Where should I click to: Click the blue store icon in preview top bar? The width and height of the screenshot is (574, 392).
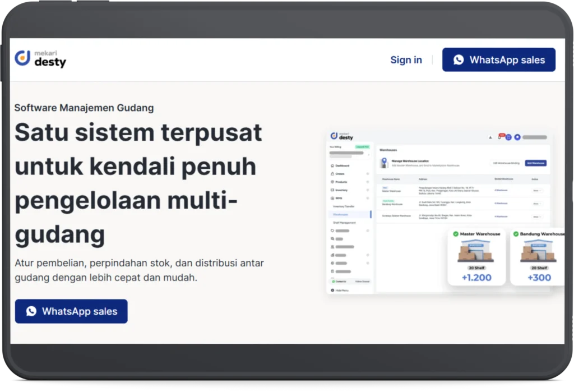click(x=508, y=137)
